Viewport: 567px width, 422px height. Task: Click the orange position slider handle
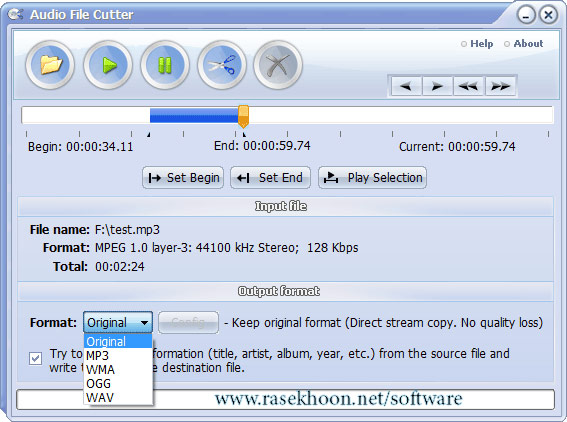click(x=243, y=116)
